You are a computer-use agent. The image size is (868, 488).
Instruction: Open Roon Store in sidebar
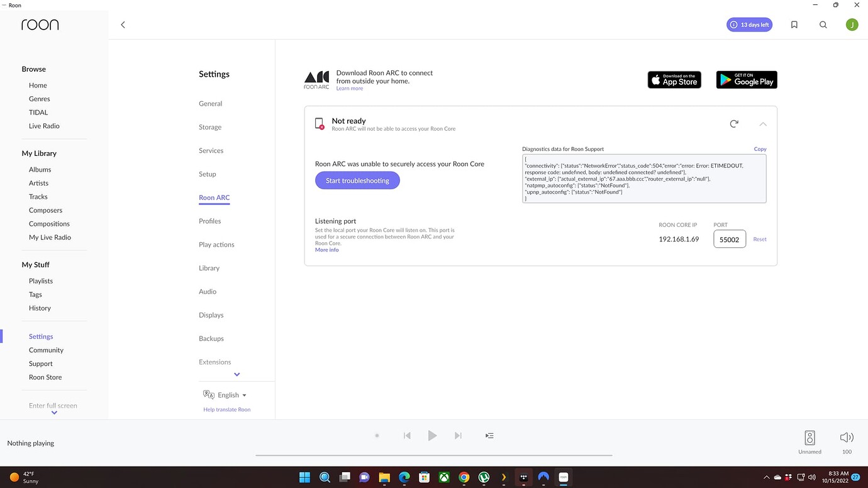point(45,377)
